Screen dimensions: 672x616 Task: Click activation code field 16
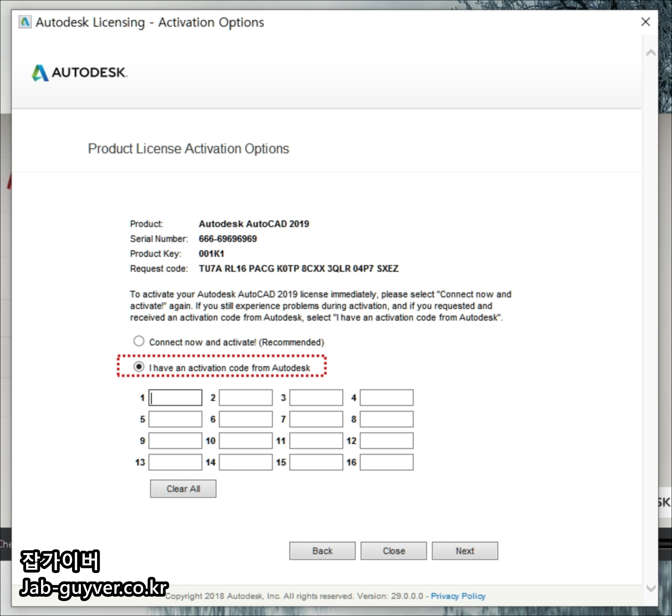click(x=387, y=462)
